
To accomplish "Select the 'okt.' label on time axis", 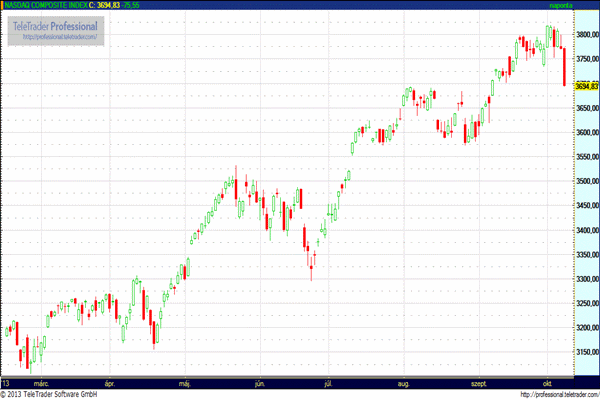I will 546,383.
